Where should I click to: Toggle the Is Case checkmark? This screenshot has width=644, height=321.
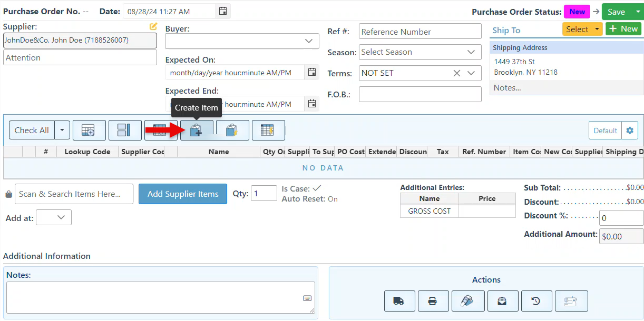(x=317, y=188)
